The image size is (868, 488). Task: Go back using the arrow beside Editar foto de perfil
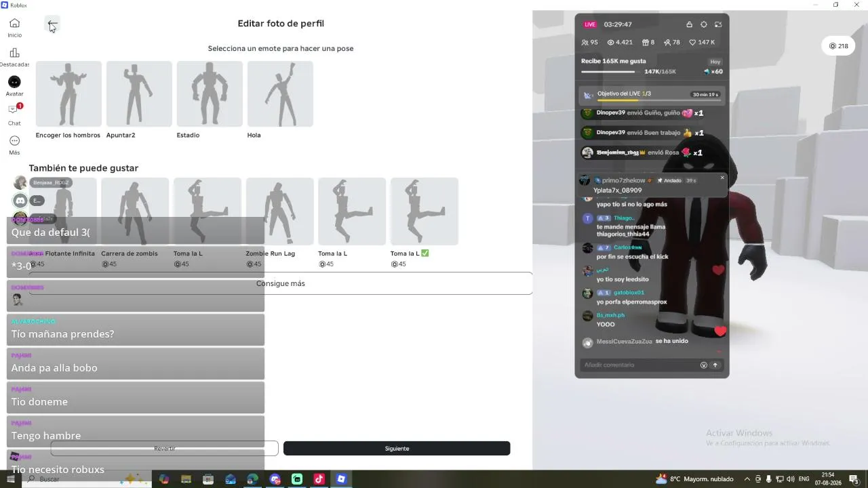pos(52,25)
